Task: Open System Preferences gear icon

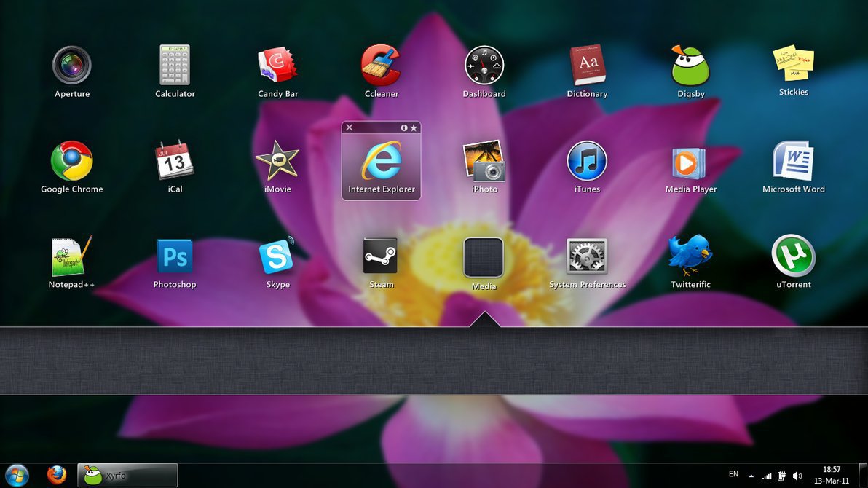Action: tap(588, 256)
